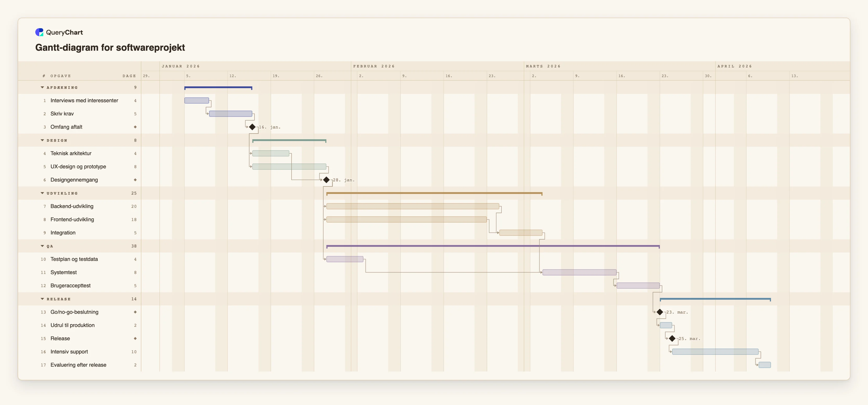This screenshot has width=868, height=405.
Task: Select the Udrul til produktion bar
Action: 666,325
